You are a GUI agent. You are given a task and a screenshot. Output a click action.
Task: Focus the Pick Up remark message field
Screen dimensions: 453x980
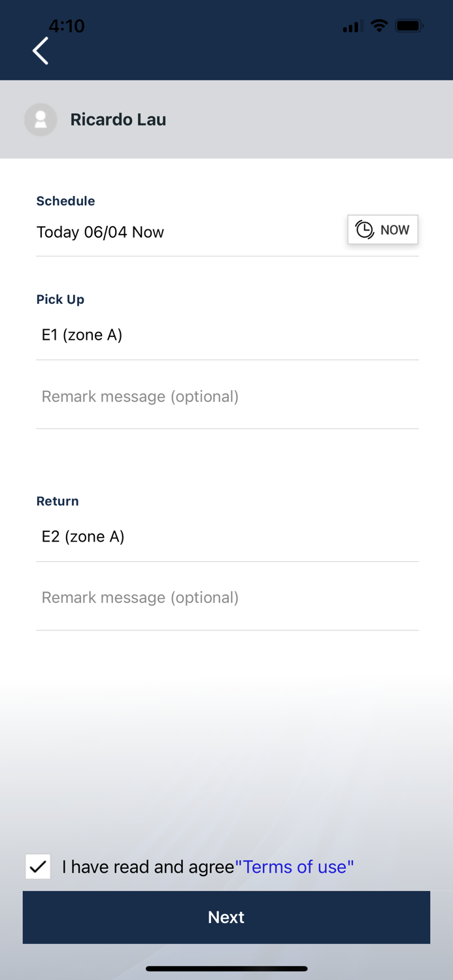coord(226,397)
